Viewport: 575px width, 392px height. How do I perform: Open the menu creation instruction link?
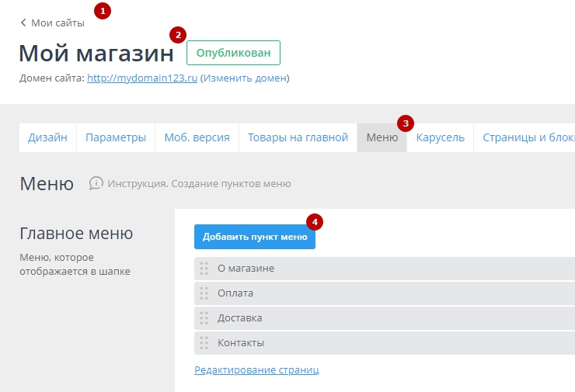(x=199, y=184)
